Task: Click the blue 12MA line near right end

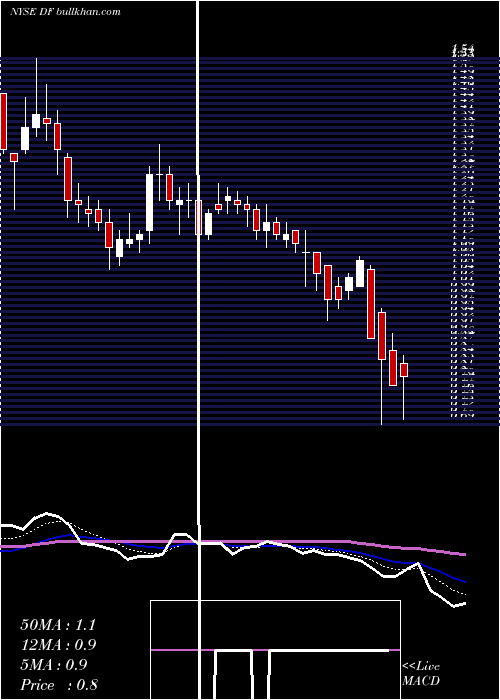Action: tap(451, 576)
